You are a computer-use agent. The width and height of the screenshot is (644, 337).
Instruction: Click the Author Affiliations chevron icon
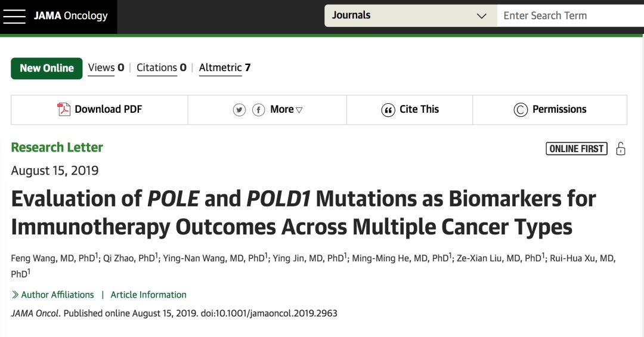[x=15, y=295]
